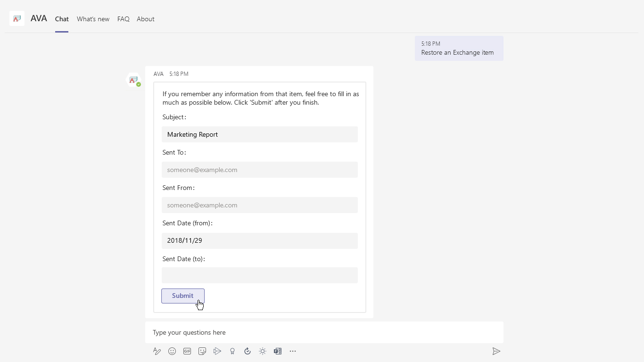644x362 pixels.
Task: Click the circular arrow icon in compose toolbar
Action: point(248,351)
